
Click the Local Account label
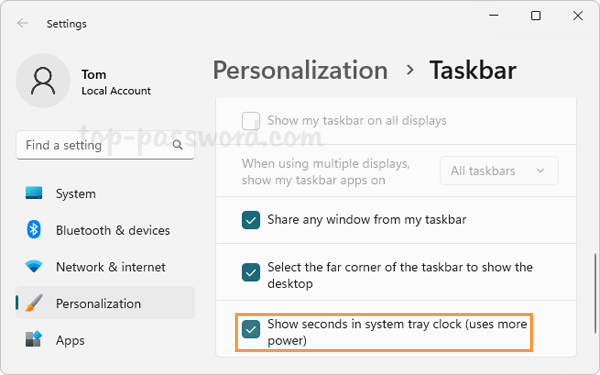[x=116, y=91]
